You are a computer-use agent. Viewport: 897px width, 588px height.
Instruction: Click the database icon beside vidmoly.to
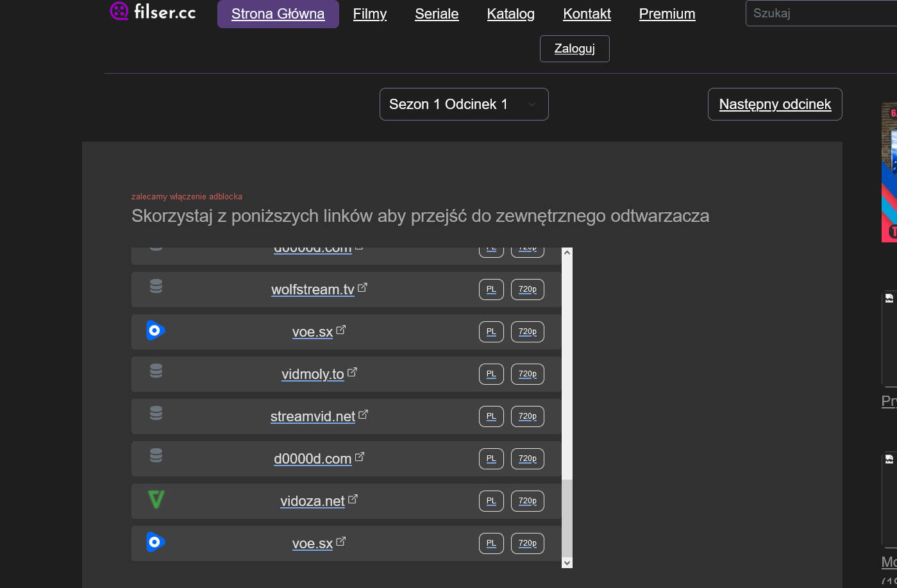[x=156, y=371]
